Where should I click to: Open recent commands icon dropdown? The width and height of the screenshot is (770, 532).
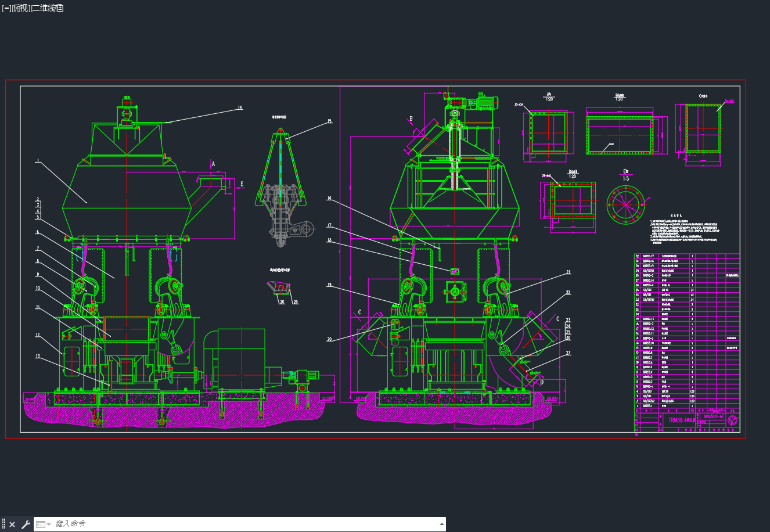[x=43, y=524]
